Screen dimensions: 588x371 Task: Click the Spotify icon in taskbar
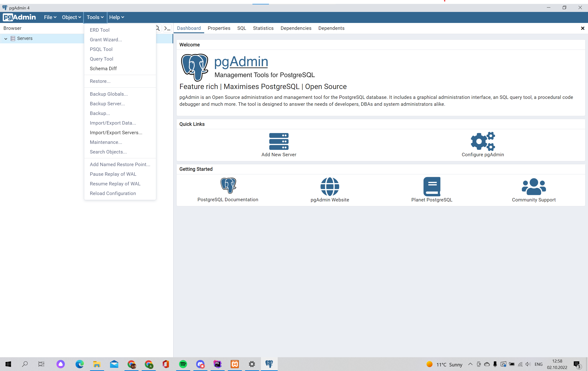[x=183, y=364]
